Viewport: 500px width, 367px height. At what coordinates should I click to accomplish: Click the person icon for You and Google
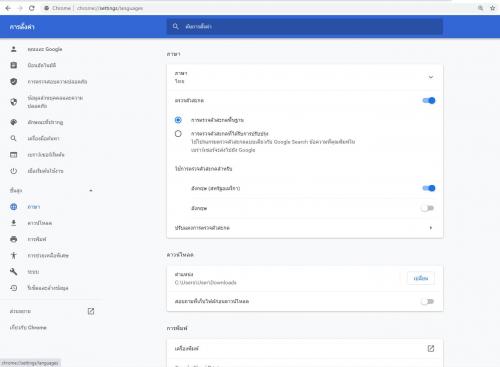pyautogui.click(x=14, y=49)
